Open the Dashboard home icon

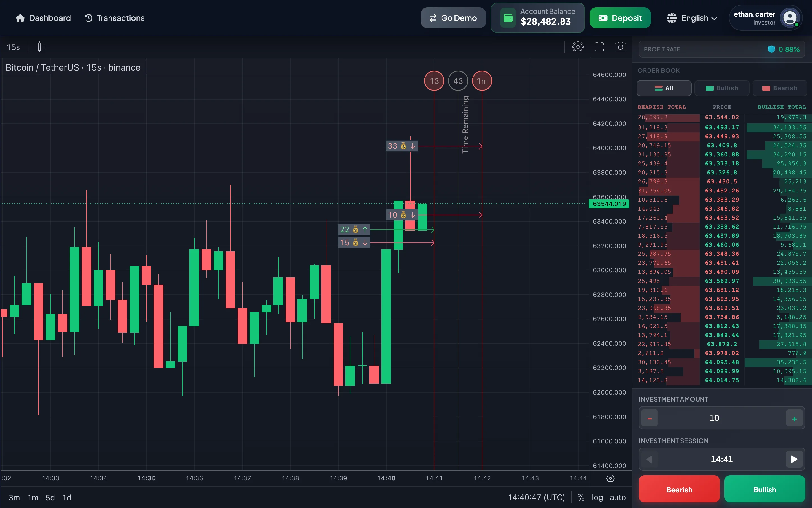(x=20, y=18)
